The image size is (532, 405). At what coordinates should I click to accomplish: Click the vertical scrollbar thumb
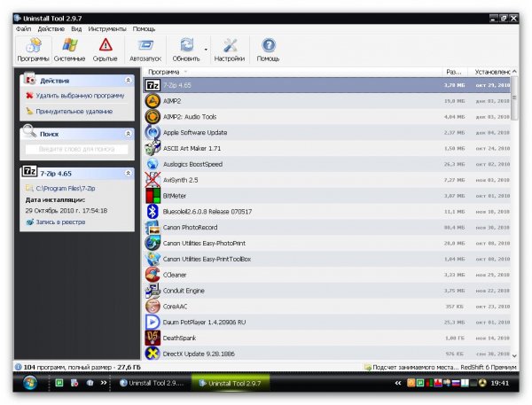[514, 98]
